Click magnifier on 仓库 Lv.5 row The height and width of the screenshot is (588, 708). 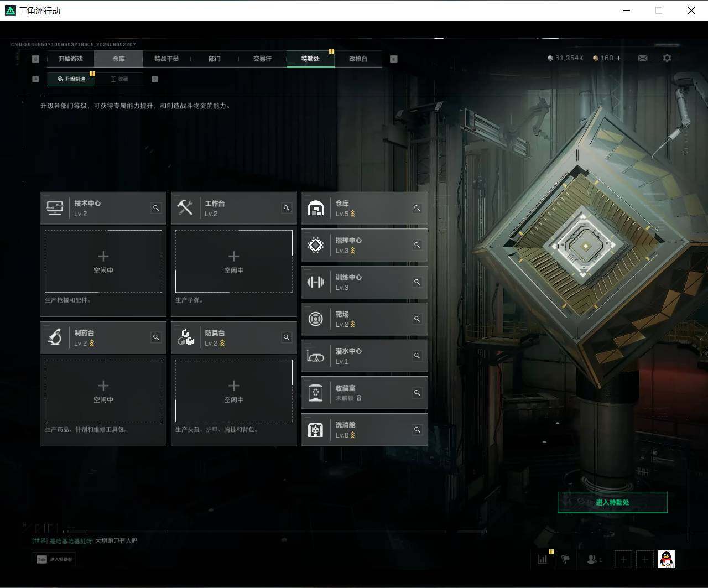(417, 208)
